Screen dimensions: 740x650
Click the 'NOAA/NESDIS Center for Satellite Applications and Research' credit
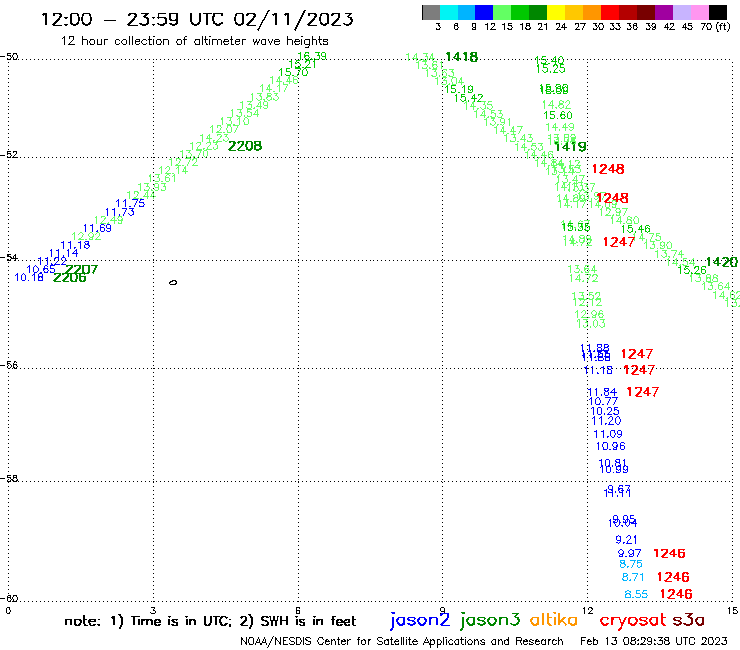[402, 641]
